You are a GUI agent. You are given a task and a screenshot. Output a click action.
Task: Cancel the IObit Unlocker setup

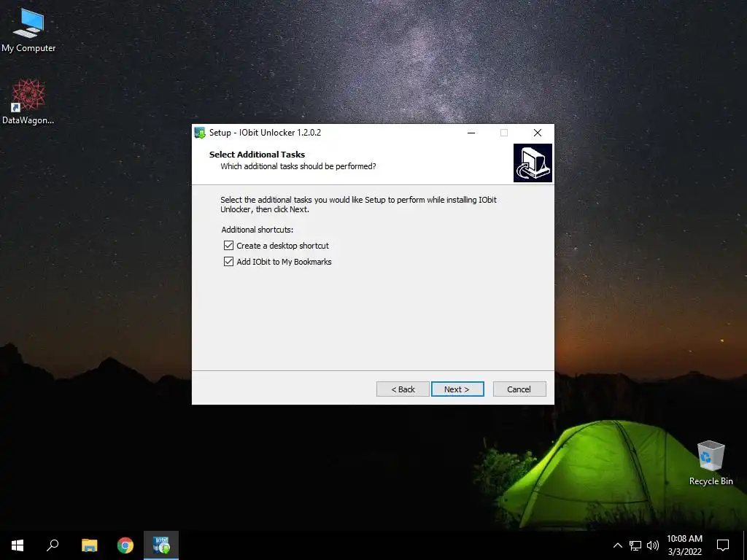[x=519, y=389]
